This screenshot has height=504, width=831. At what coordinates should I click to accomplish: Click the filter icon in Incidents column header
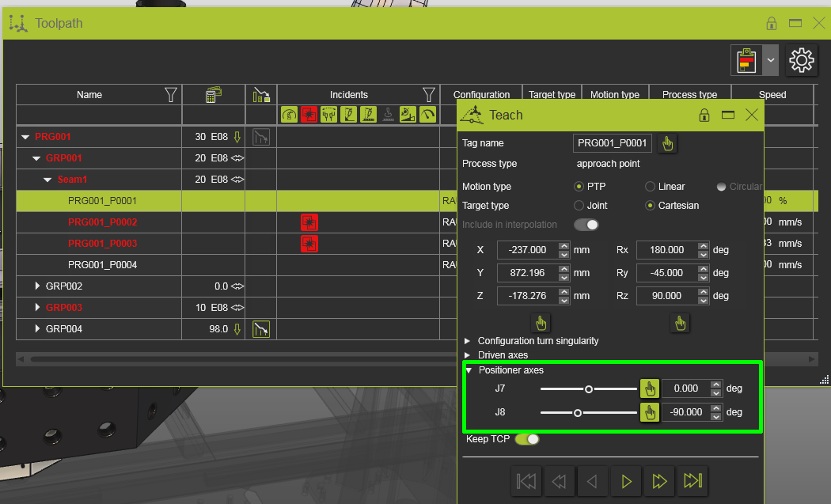point(428,95)
